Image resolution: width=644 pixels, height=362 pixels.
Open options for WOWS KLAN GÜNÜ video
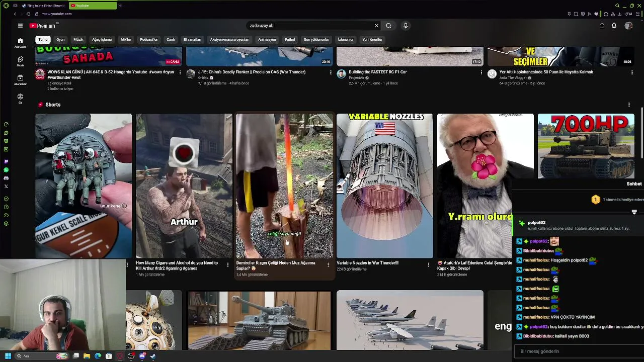coord(180,72)
